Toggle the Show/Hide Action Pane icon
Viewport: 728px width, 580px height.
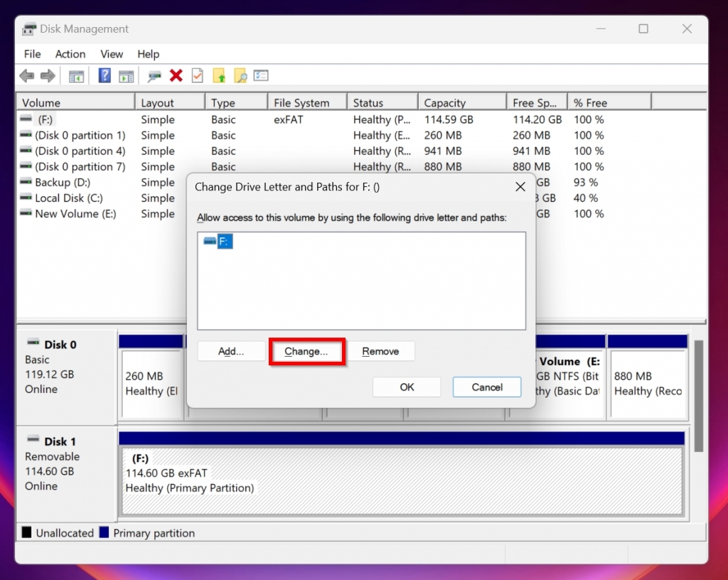point(127,75)
